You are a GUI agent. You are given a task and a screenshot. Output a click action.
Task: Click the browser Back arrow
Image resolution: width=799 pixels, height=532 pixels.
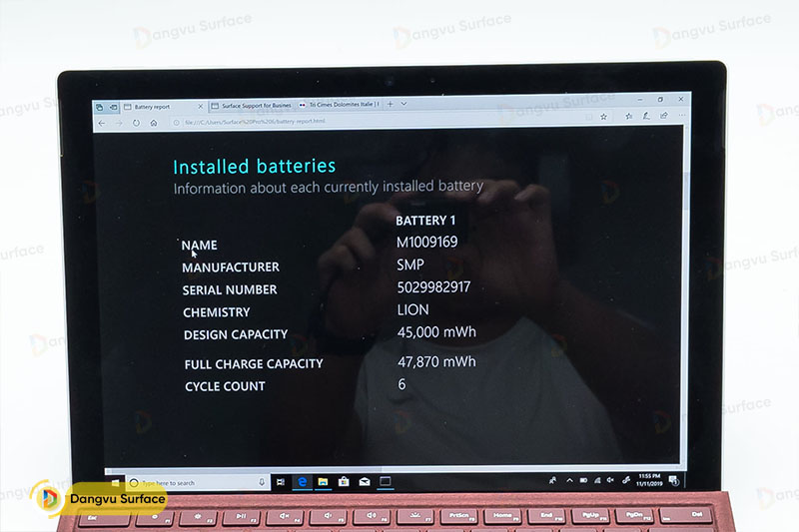click(x=102, y=123)
